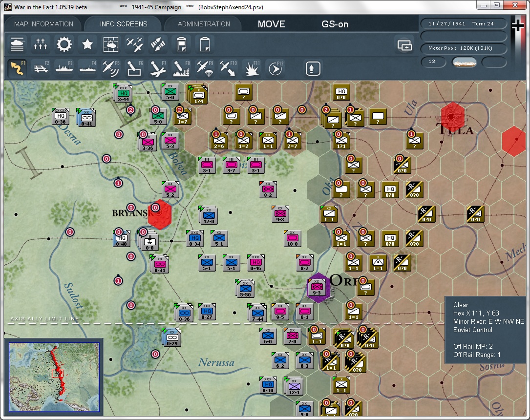
Task: Select the 10-0 pink panzer counter
Action: point(293,238)
